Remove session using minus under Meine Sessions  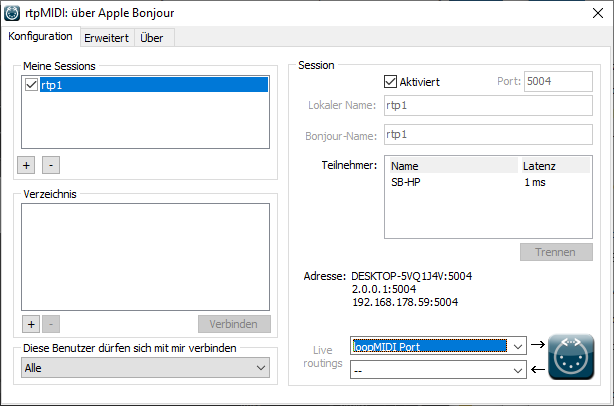[51, 163]
